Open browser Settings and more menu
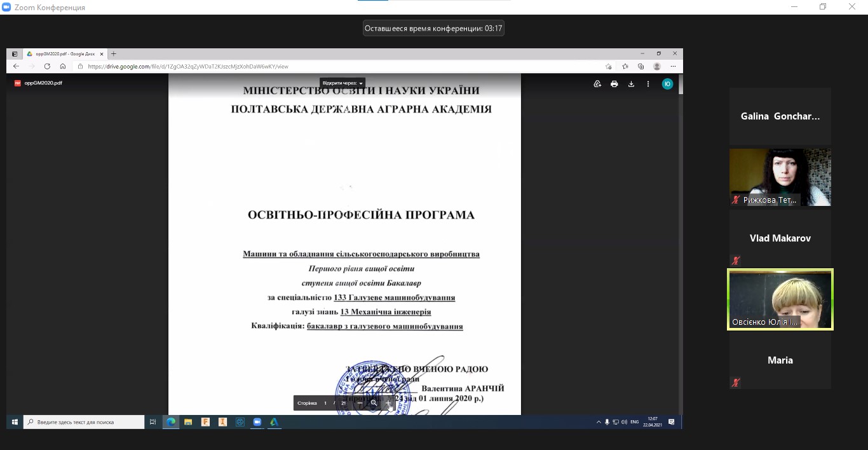Image resolution: width=868 pixels, height=450 pixels. pyautogui.click(x=673, y=66)
